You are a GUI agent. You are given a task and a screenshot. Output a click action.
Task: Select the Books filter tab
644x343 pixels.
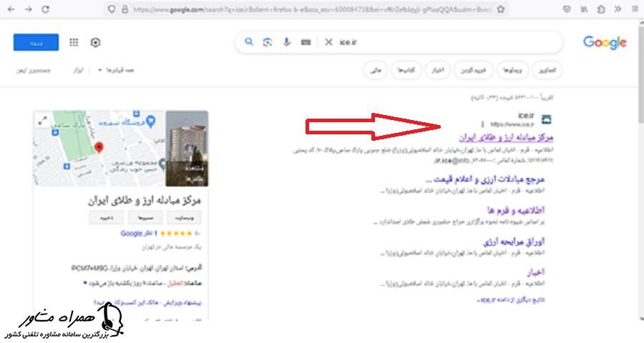406,70
